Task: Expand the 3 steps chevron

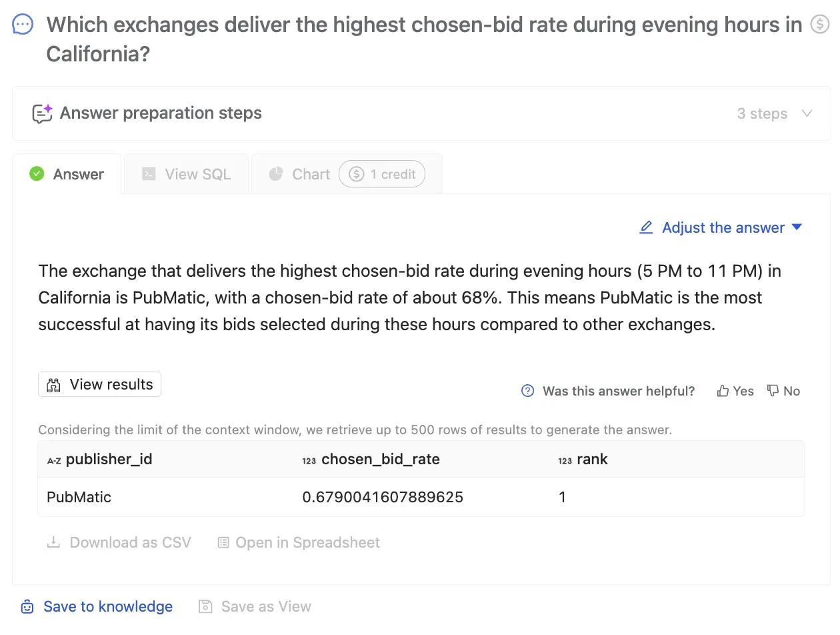Action: coord(807,113)
